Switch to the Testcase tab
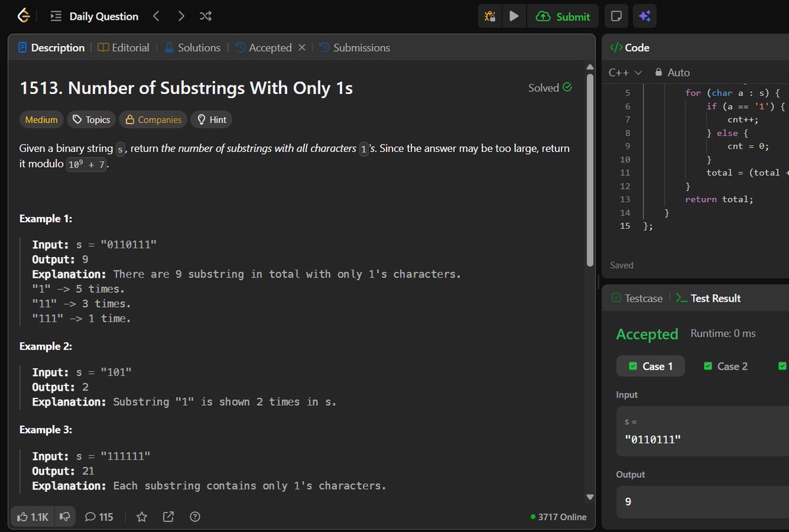The height and width of the screenshot is (532, 789). coord(637,298)
